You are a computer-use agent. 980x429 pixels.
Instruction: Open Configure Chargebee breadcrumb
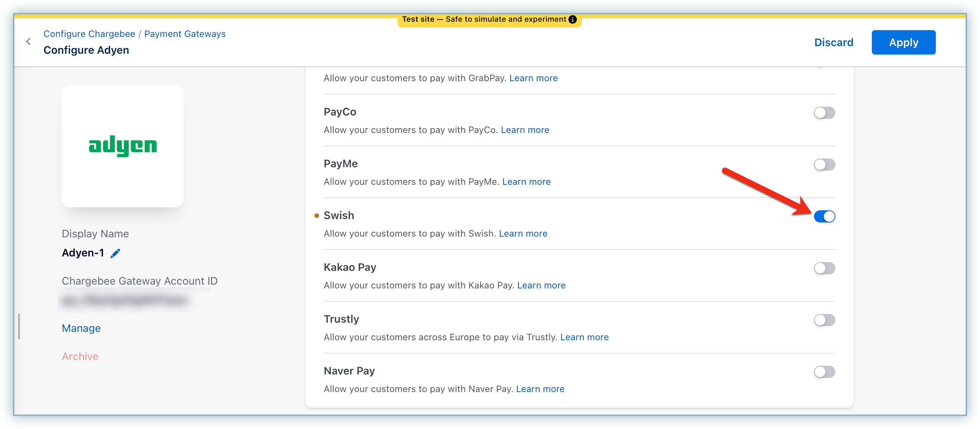(x=89, y=34)
